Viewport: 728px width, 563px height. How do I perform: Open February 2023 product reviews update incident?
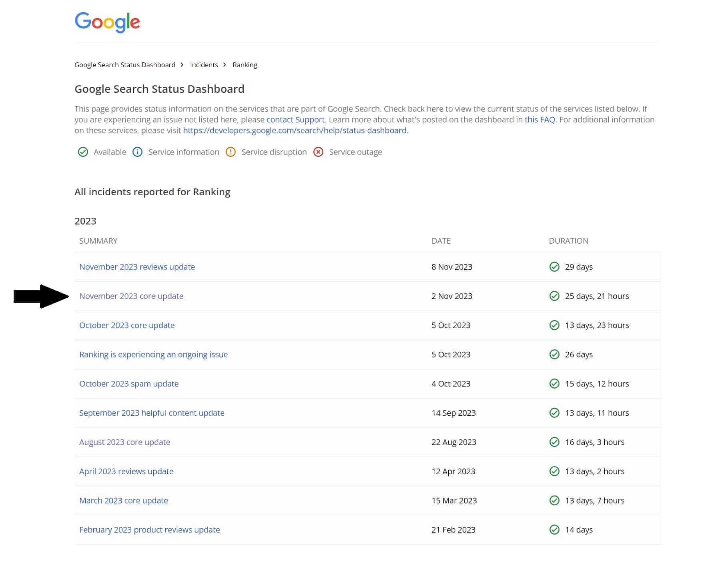(x=150, y=530)
